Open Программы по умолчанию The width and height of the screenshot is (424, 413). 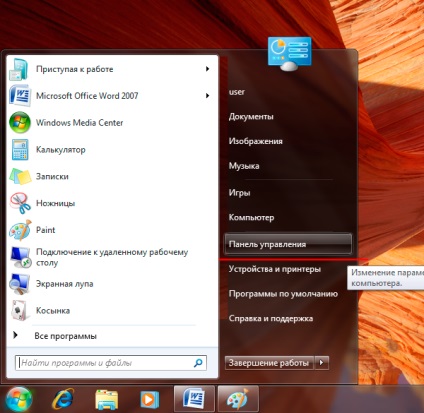pos(283,294)
